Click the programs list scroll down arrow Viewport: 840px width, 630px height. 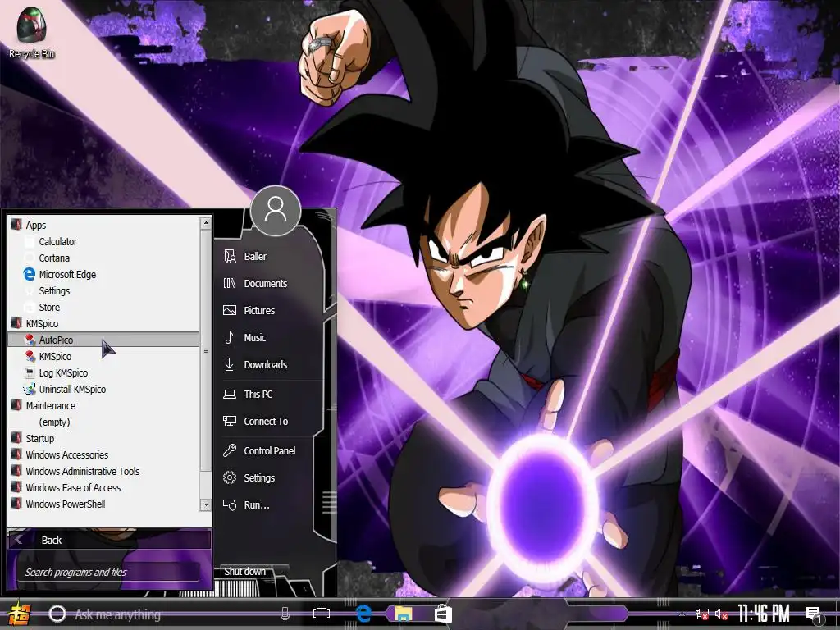pyautogui.click(x=206, y=504)
